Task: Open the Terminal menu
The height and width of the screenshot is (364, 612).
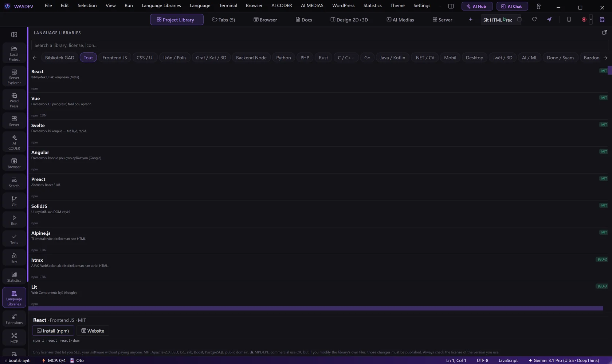Action: pos(228,5)
